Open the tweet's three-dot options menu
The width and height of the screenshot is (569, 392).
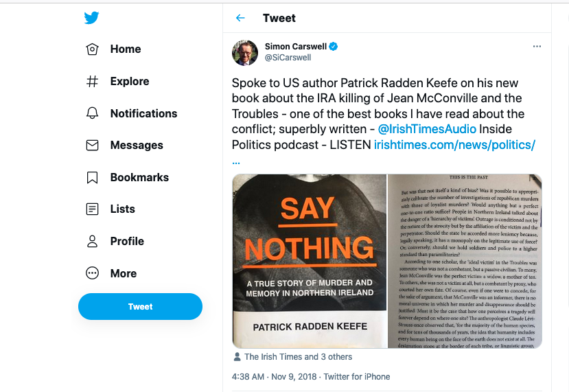tap(537, 47)
